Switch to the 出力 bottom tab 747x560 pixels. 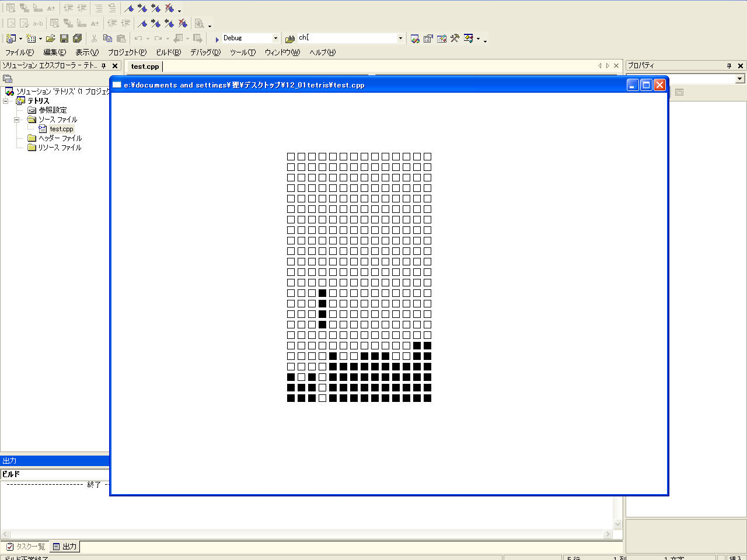65,547
